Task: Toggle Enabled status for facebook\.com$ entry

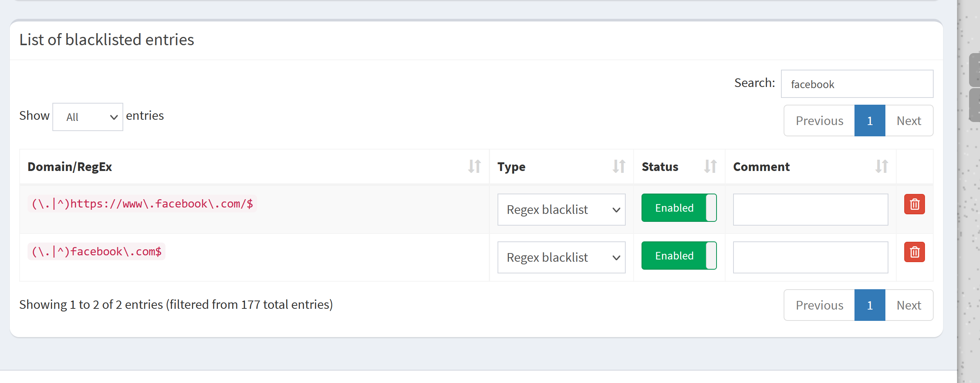Action: (679, 256)
